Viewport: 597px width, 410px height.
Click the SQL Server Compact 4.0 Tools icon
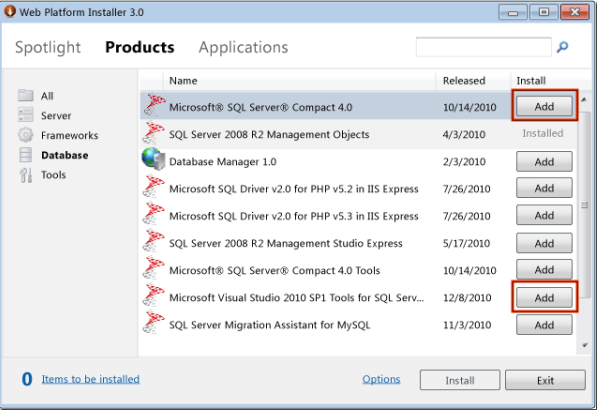click(153, 268)
